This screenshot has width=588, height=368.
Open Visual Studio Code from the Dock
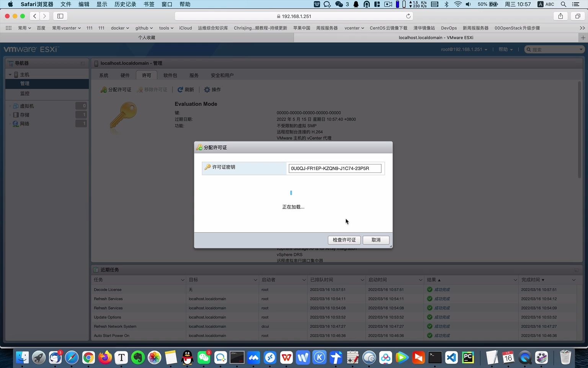(x=451, y=358)
